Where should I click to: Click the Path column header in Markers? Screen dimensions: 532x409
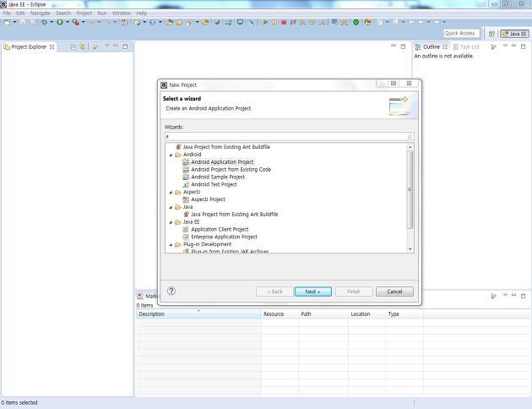(323, 314)
